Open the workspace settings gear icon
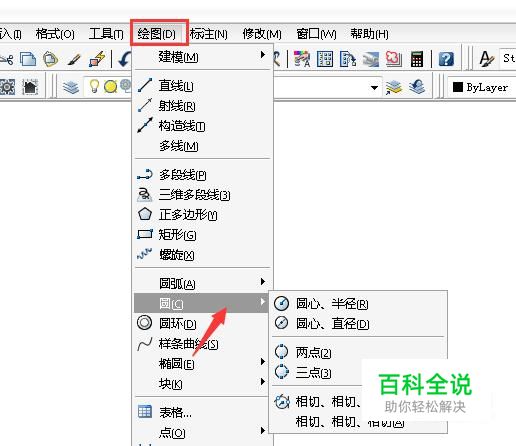 pyautogui.click(x=7, y=88)
